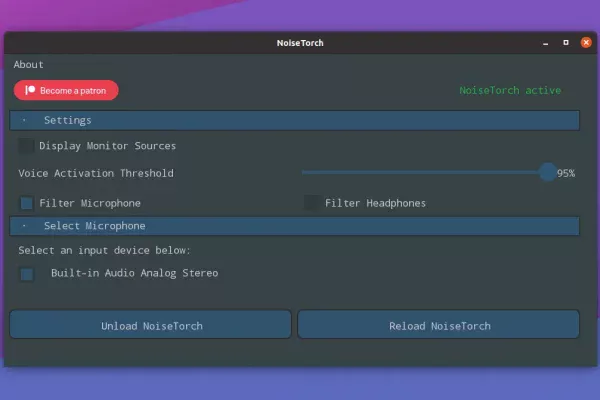Enable the Filter Headphones checkbox
Image resolution: width=600 pixels, height=400 pixels.
tap(311, 203)
